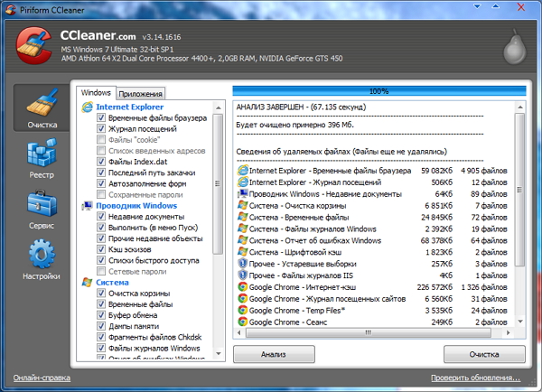Screen dimensions: 542x392
Task: Select Internet Explorer group heading
Action: coord(129,107)
